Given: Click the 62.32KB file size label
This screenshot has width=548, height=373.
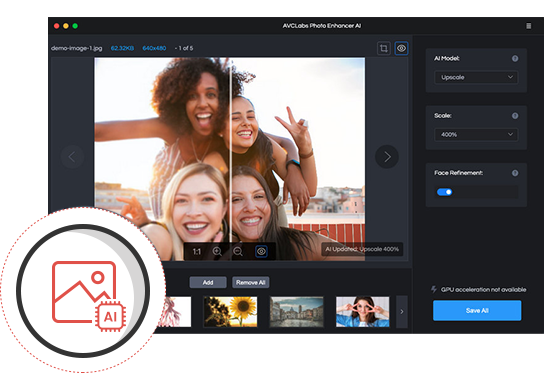Looking at the screenshot, I should pos(122,48).
